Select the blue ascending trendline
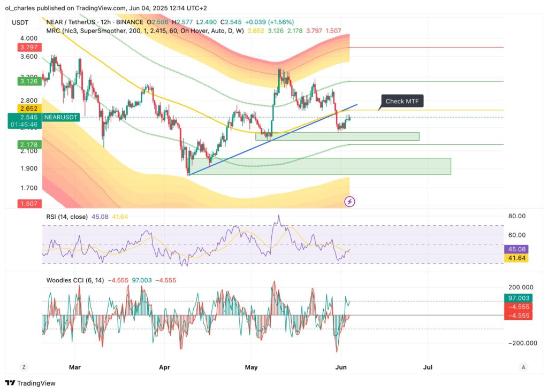This screenshot has height=392, width=548. pos(268,140)
